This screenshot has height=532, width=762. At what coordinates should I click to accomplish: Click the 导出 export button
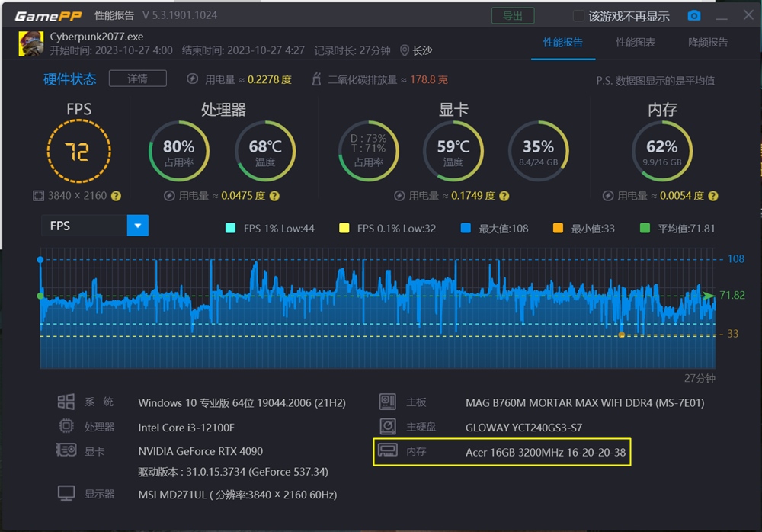click(513, 15)
